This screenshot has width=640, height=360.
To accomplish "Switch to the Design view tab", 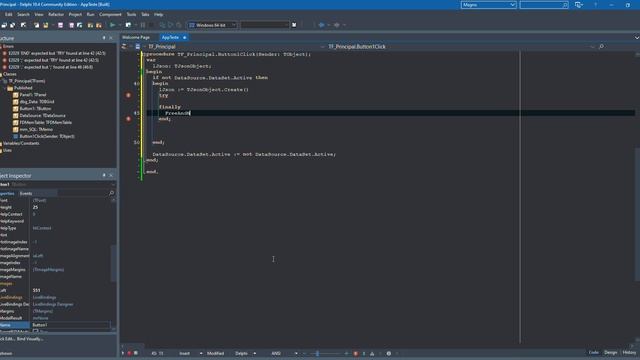I will coord(611,353).
